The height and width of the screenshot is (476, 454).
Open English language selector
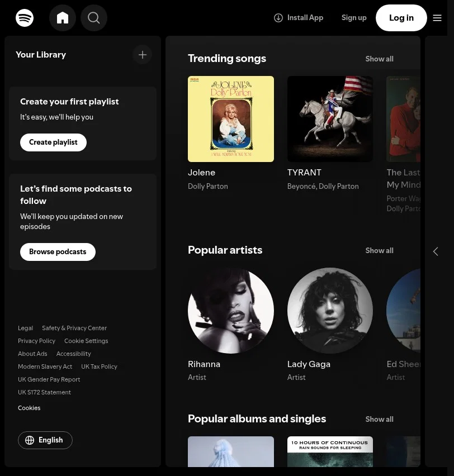click(x=45, y=440)
